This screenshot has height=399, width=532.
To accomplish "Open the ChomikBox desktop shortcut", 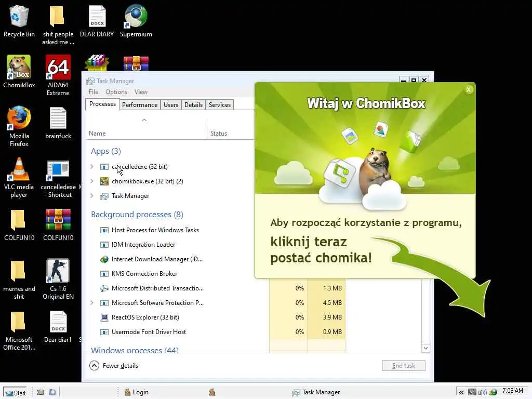I will tap(19, 72).
